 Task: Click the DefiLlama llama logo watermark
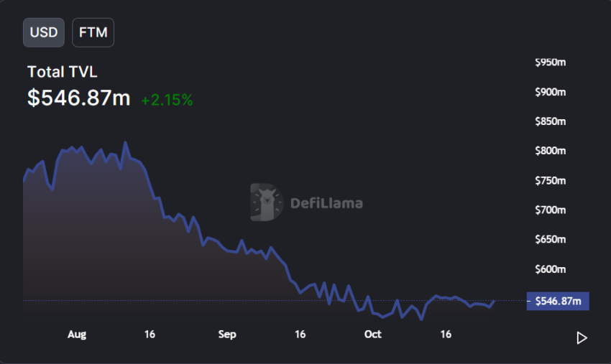click(x=267, y=202)
